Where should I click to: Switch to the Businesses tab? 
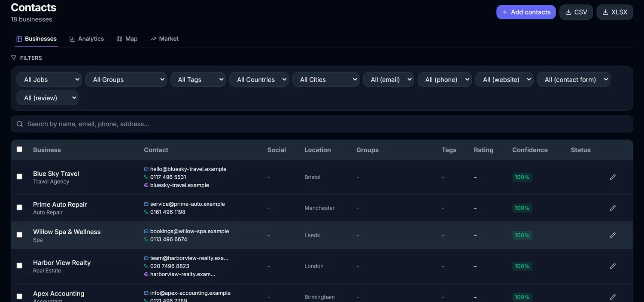click(x=36, y=39)
